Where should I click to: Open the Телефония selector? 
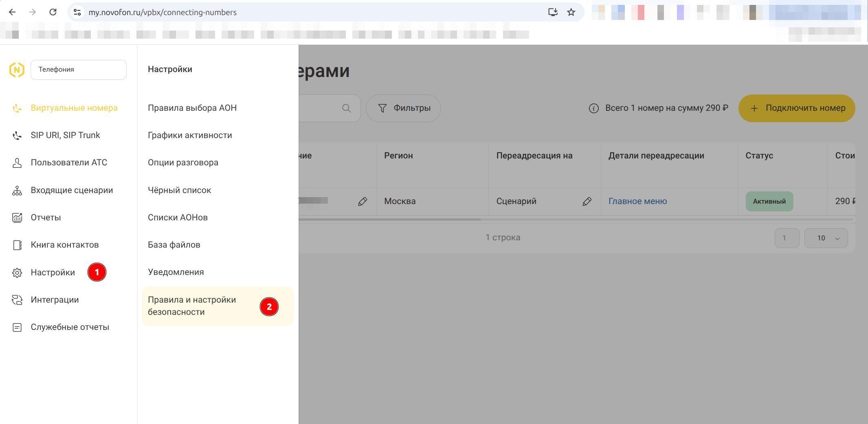(x=79, y=70)
